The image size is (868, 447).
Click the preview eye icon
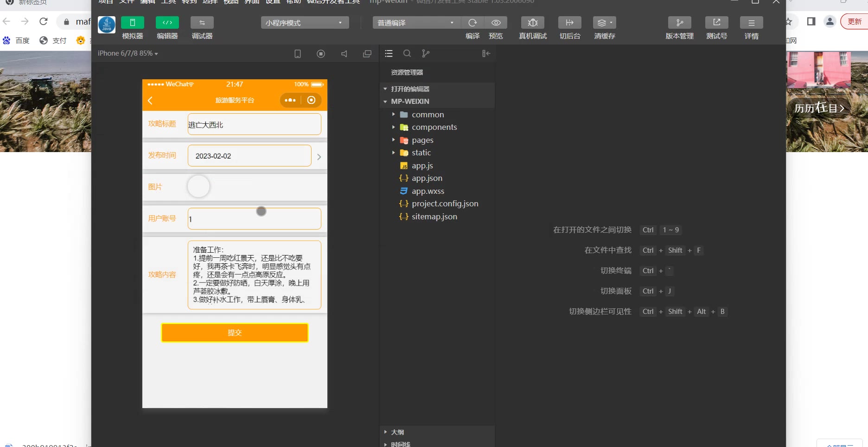[x=496, y=23]
